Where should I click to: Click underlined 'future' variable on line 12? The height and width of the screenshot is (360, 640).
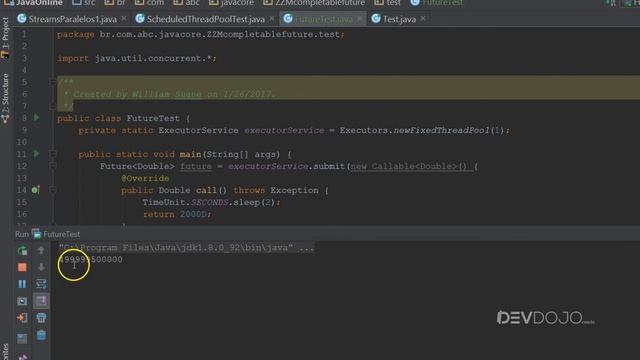(x=196, y=166)
